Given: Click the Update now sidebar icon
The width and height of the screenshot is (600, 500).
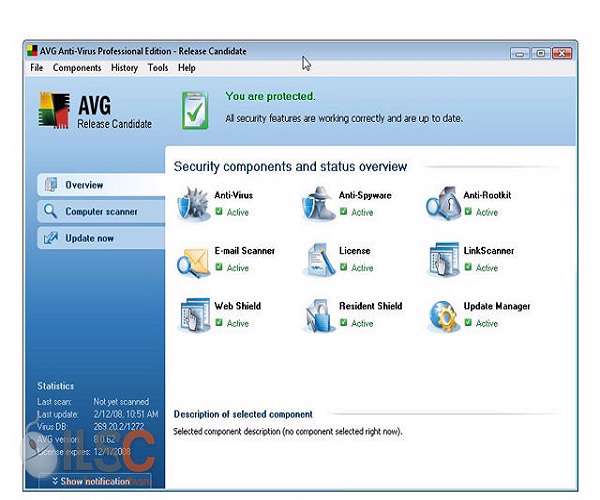Looking at the screenshot, I should click(51, 238).
